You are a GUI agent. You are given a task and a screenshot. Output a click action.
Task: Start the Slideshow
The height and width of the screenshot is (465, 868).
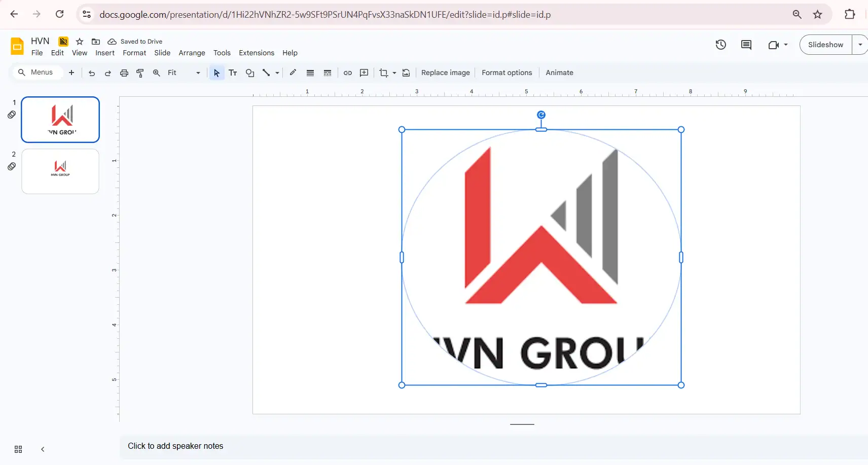(826, 45)
